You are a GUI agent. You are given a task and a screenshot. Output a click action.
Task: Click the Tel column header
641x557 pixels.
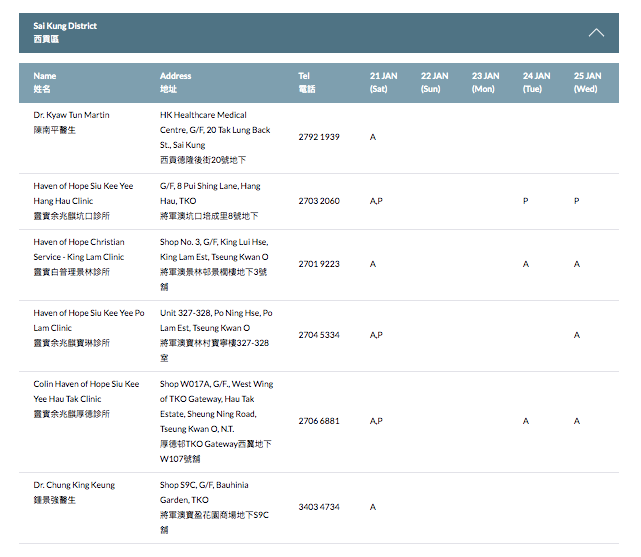pyautogui.click(x=306, y=82)
